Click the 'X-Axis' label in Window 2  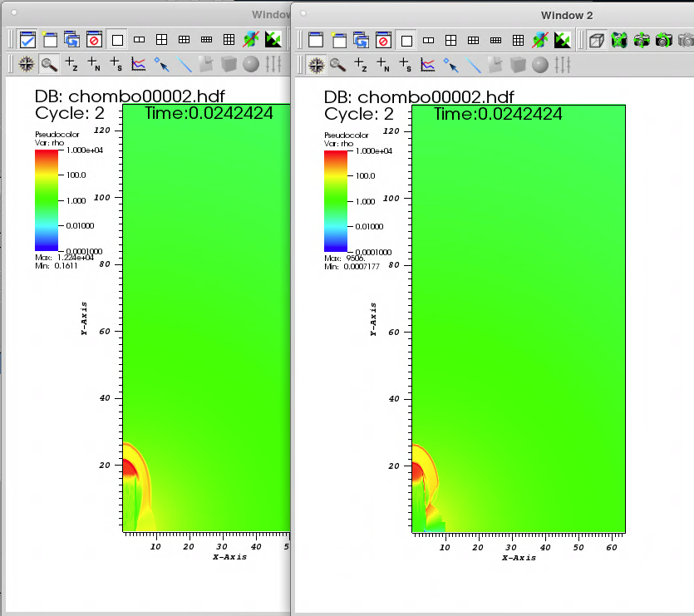(x=519, y=558)
